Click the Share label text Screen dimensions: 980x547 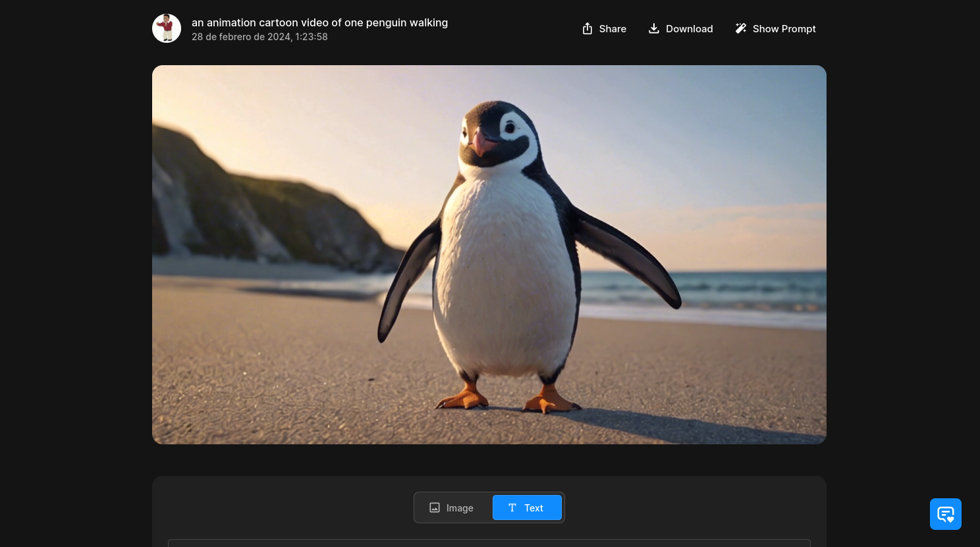click(x=612, y=29)
